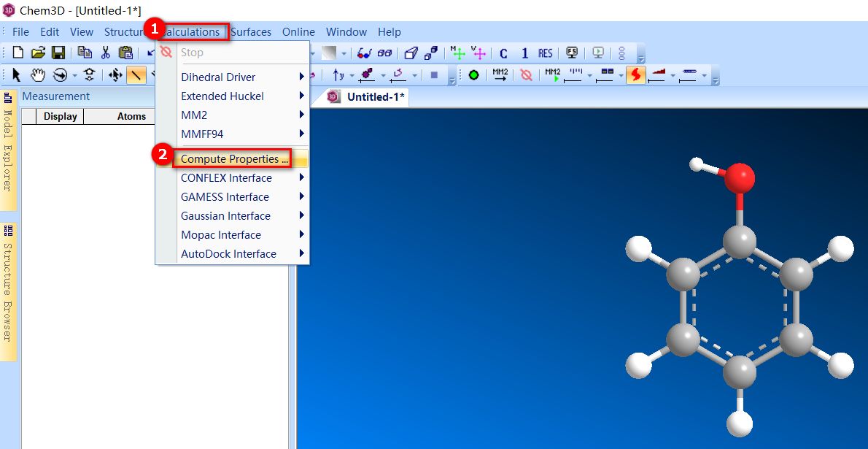Click the background gradient color swatch
The width and height of the screenshot is (868, 449).
(x=329, y=53)
